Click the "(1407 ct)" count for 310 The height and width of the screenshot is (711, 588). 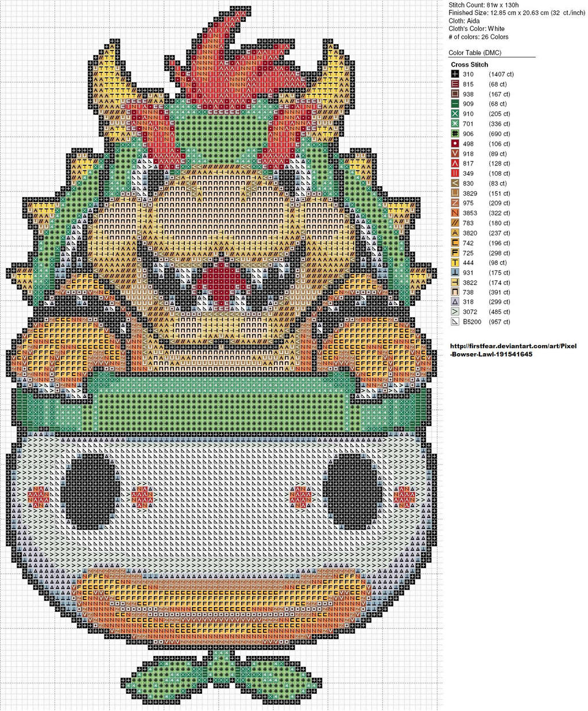(x=501, y=74)
